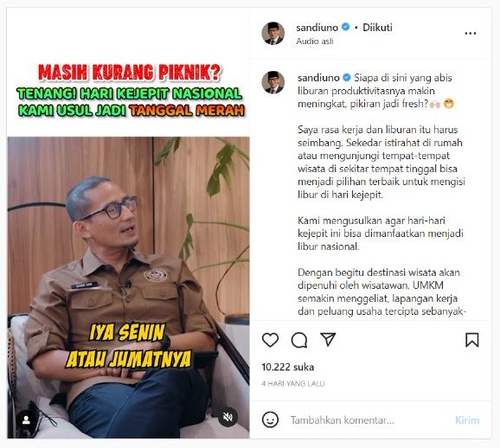500x448 pixels.
Task: Click the 4 hari yang lalu timestamp
Action: (x=293, y=384)
